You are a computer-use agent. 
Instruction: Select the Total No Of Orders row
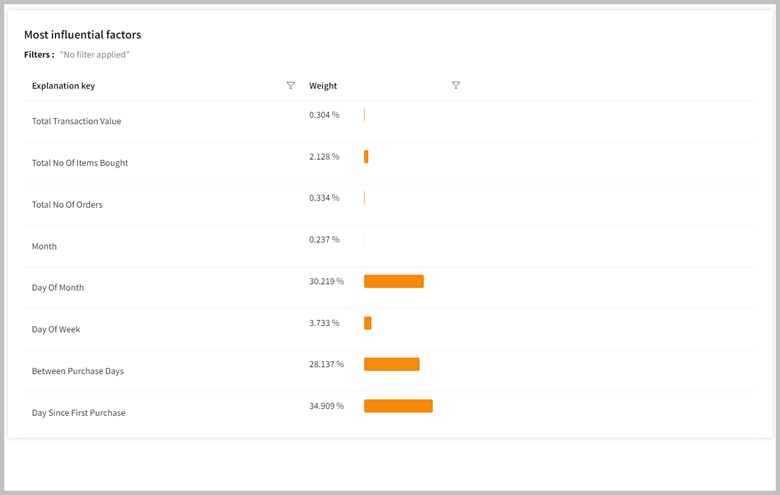point(67,205)
